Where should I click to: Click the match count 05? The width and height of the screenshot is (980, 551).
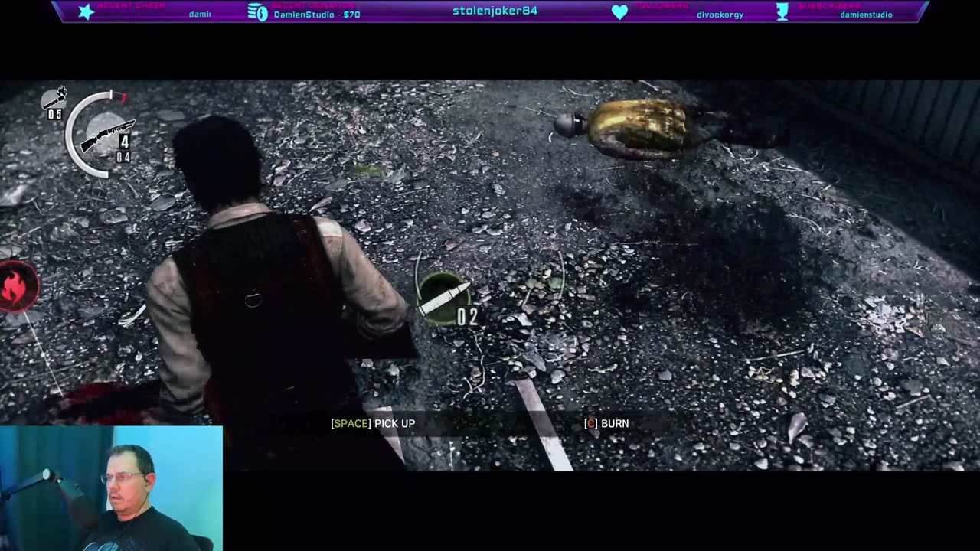55,115
